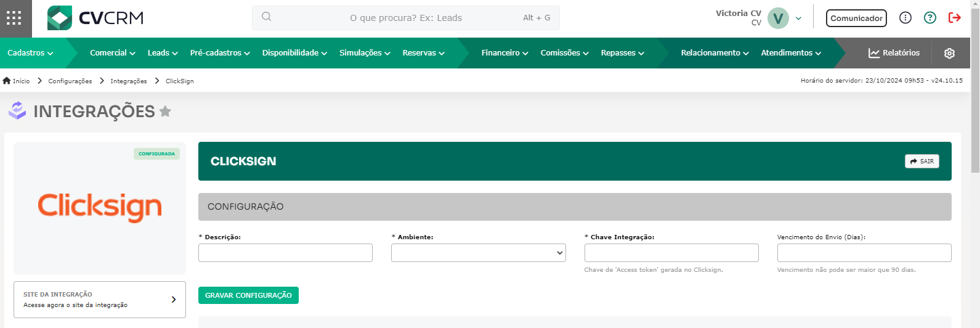Screen dimensions: 980x328
Task: Expand the Disponibilidade menu
Action: pyautogui.click(x=294, y=53)
